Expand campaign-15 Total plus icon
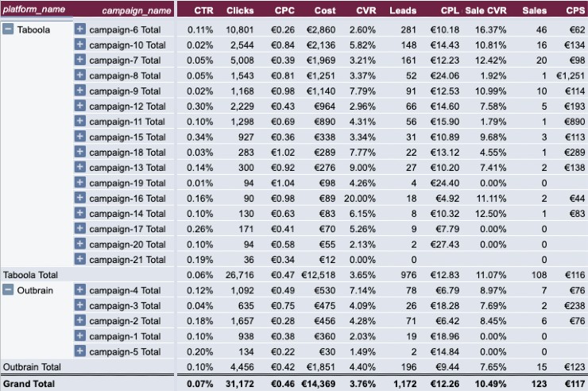The image size is (588, 391). (80, 137)
